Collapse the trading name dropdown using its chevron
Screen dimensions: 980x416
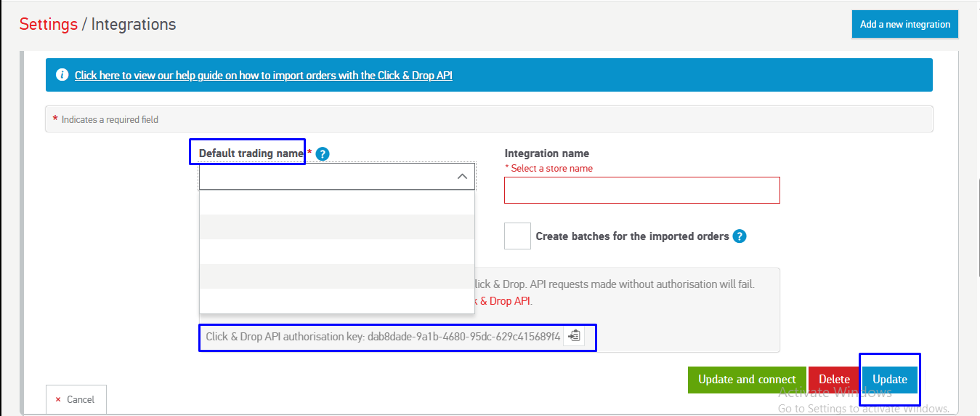[x=461, y=177]
